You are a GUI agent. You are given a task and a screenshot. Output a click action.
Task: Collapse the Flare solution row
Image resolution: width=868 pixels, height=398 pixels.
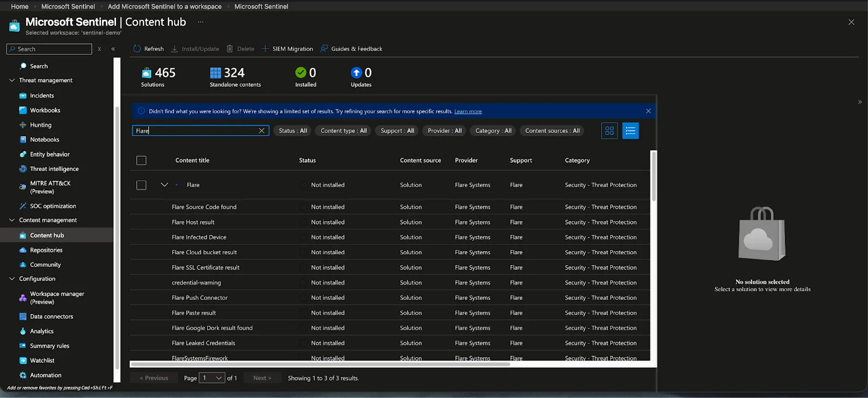tap(164, 185)
